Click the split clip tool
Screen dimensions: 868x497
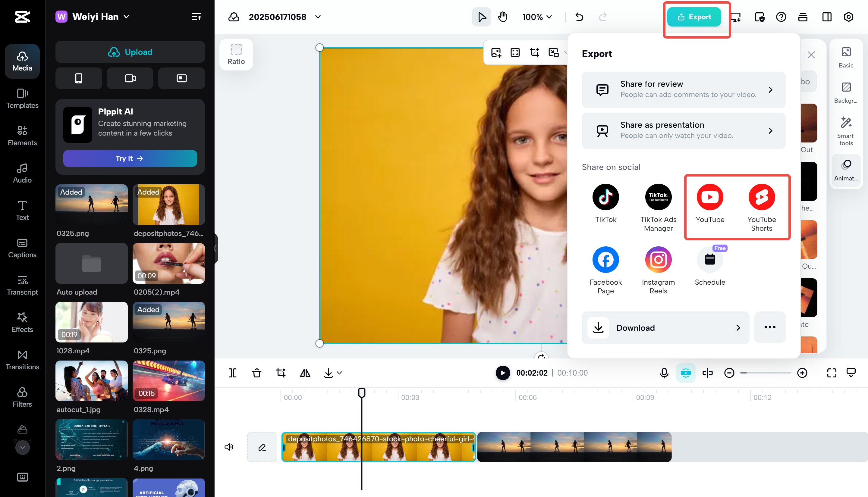(233, 373)
